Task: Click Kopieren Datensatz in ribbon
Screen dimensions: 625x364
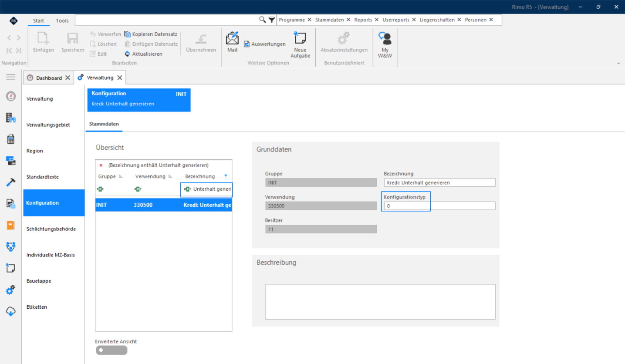Action: [151, 34]
